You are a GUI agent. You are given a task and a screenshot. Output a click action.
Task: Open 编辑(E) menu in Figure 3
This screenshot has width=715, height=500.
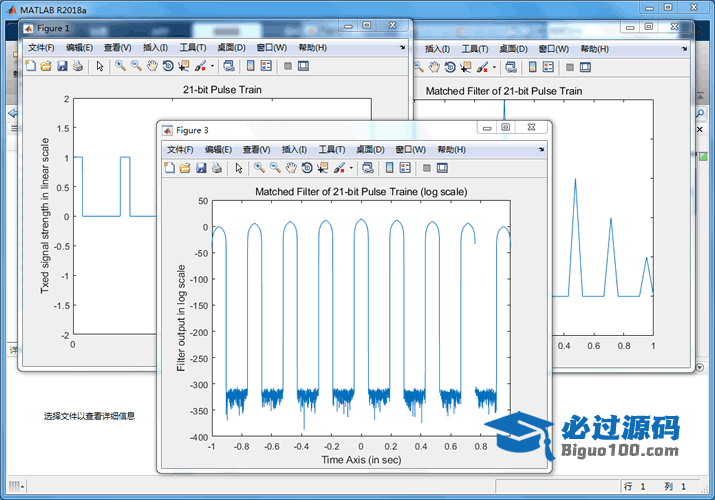(218, 149)
